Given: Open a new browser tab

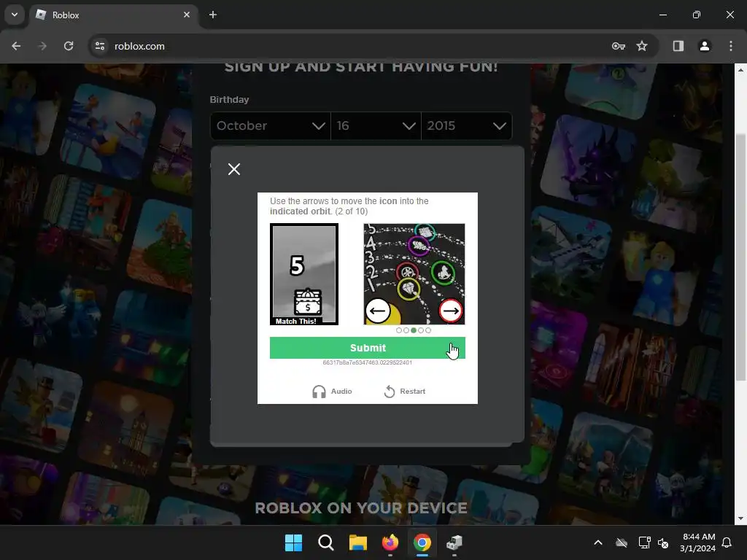Looking at the screenshot, I should tap(213, 15).
